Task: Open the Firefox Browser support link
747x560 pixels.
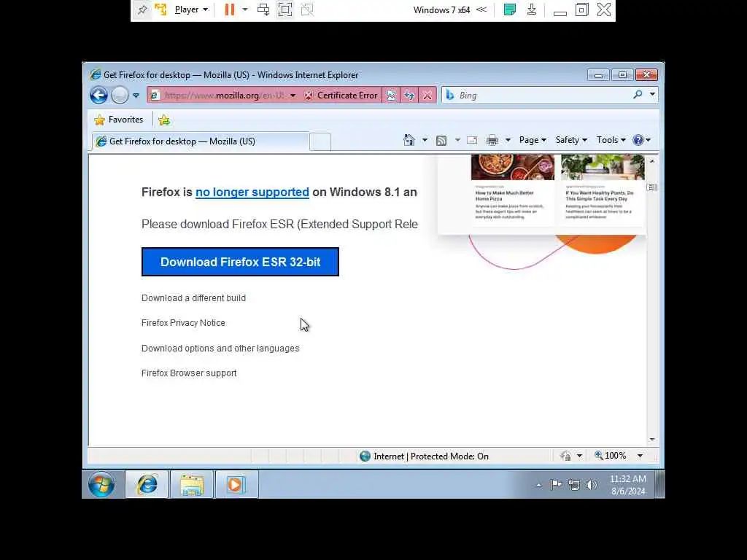Action: pyautogui.click(x=189, y=373)
